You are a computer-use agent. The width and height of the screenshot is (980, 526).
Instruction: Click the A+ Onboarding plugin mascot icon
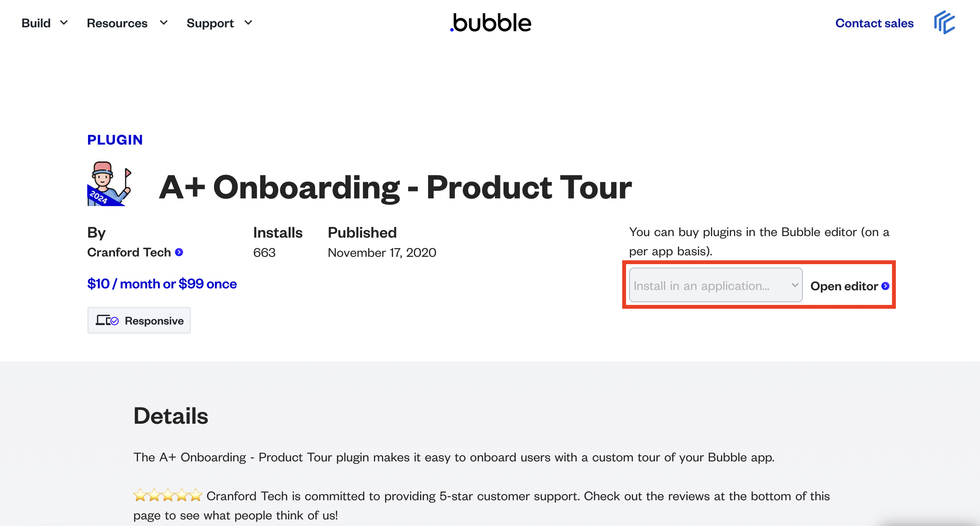110,184
